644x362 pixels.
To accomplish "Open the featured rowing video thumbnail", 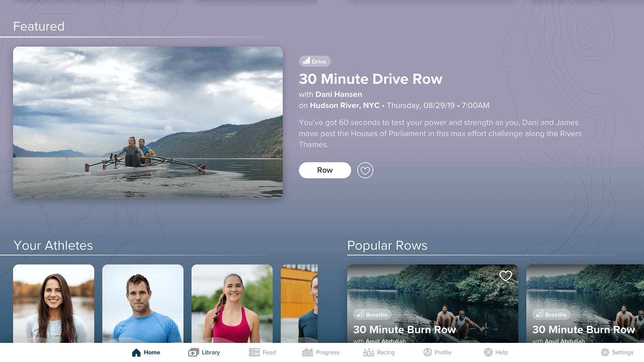I will pyautogui.click(x=148, y=122).
